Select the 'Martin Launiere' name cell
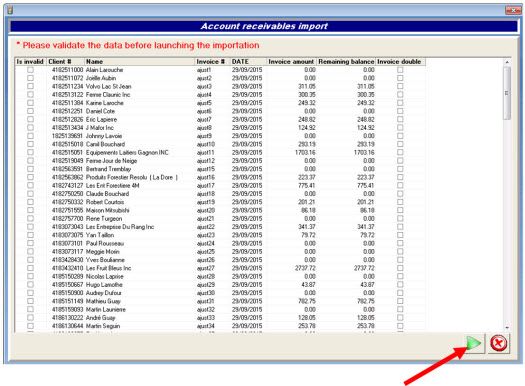 106,309
